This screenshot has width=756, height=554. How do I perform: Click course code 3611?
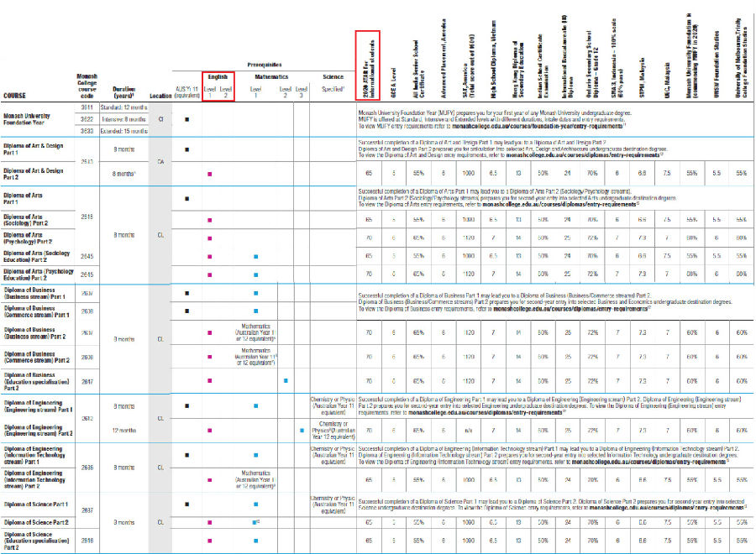click(x=87, y=107)
